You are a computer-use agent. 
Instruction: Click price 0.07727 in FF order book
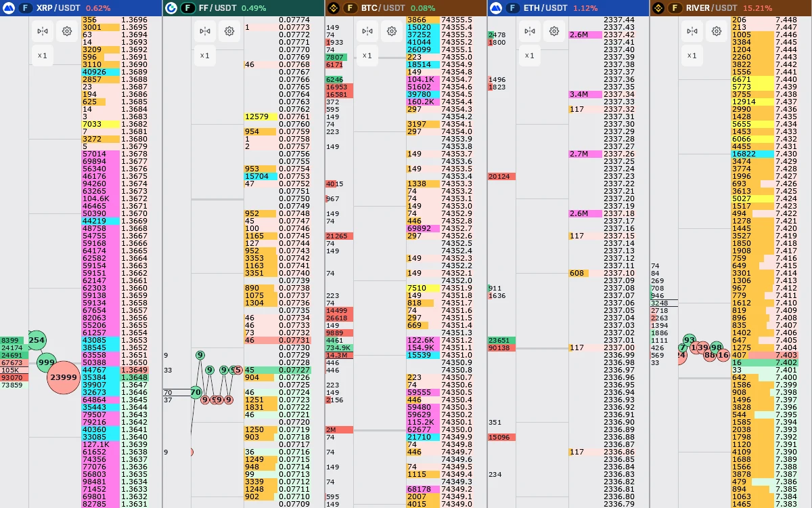[294, 370]
